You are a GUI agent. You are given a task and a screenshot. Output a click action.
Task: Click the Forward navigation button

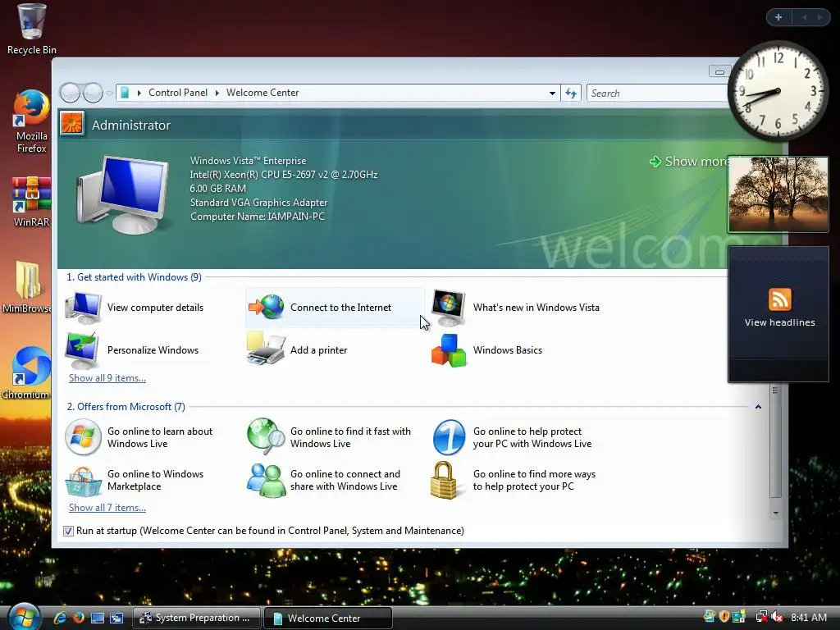[93, 94]
